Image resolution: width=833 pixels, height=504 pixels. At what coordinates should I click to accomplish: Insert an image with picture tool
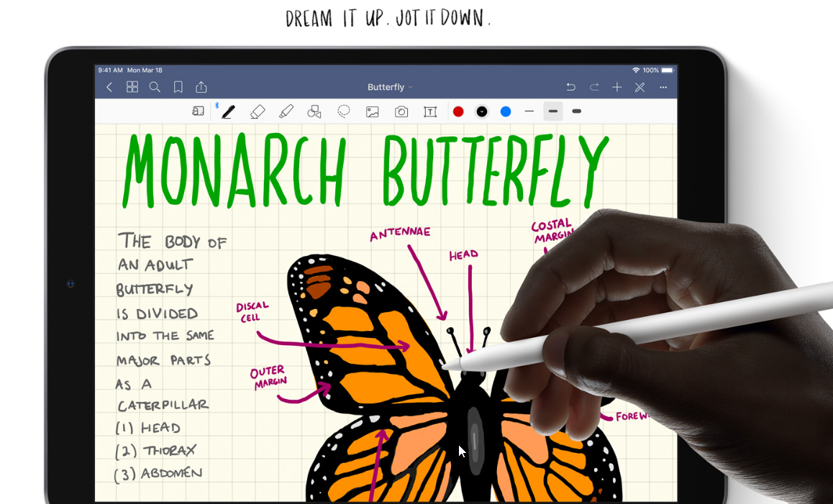click(373, 111)
